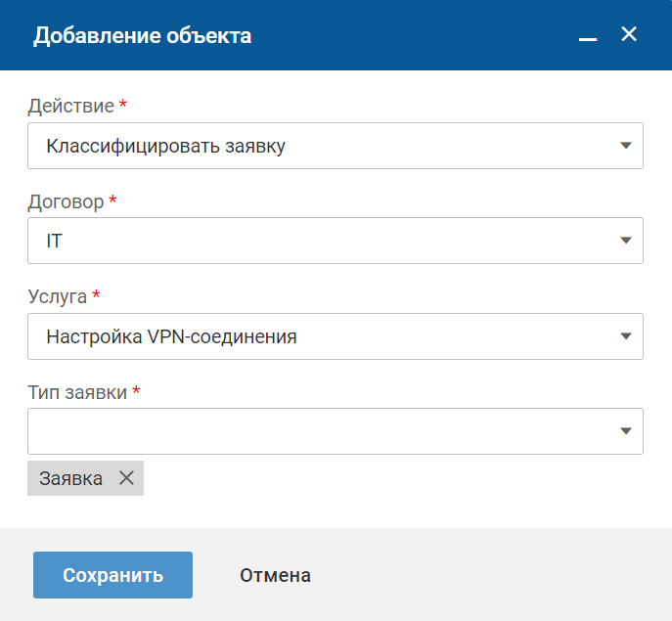
Task: Click the Отмена button
Action: [275, 575]
